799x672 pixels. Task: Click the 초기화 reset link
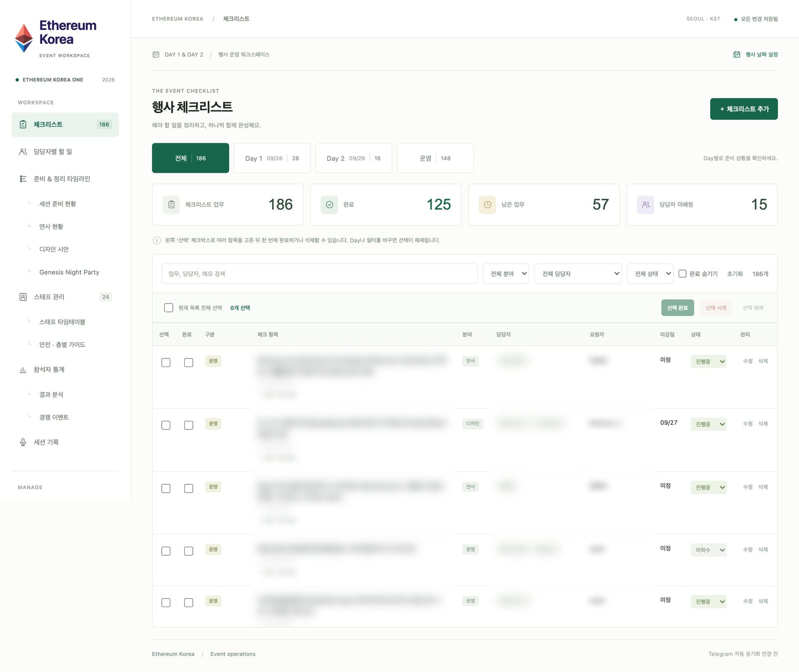pyautogui.click(x=735, y=274)
